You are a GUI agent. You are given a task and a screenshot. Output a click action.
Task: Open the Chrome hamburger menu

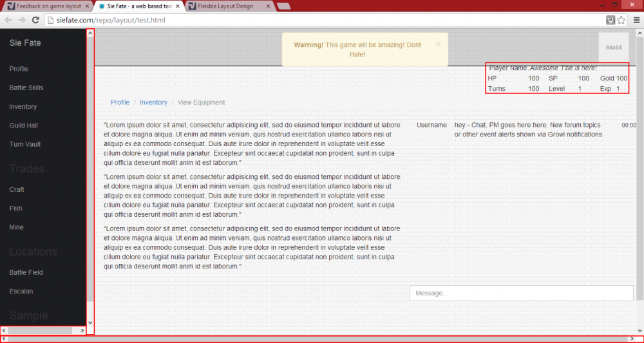click(636, 21)
